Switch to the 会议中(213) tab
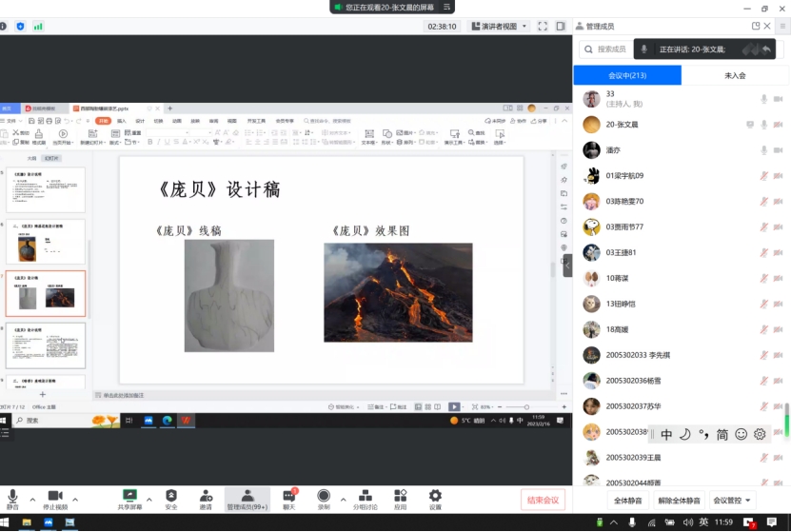This screenshot has height=532, width=791. tap(627, 75)
